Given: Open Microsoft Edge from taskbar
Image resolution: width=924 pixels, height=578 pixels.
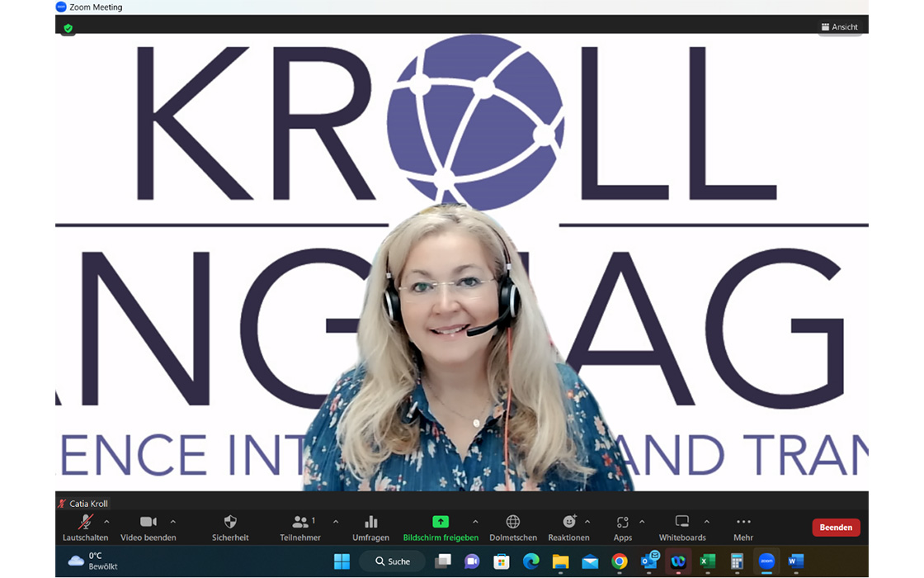Looking at the screenshot, I should pos(531,561).
